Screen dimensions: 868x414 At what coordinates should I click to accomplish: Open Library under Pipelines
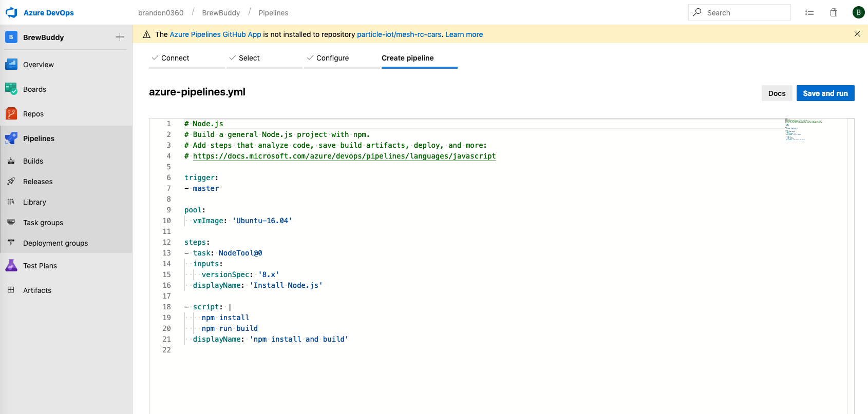66,202
